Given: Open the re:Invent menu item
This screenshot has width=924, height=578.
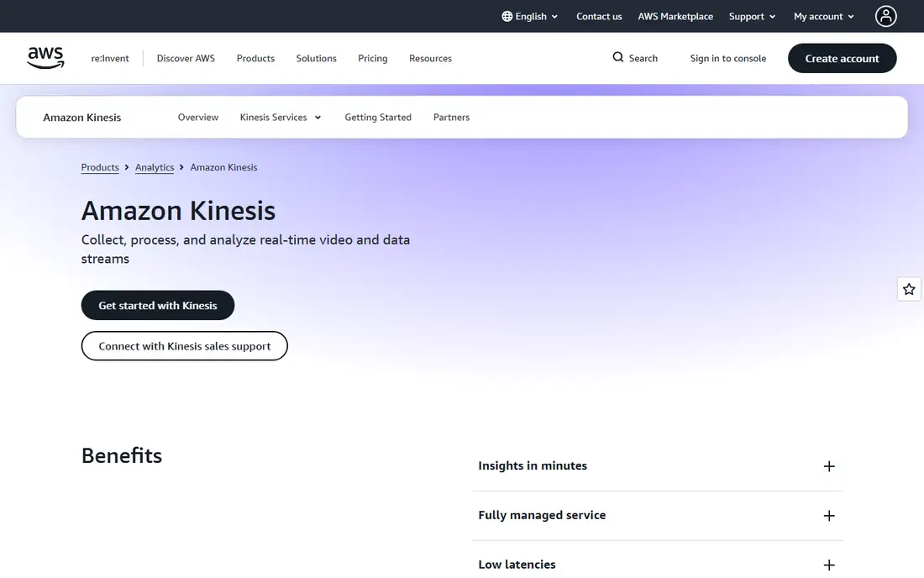Looking at the screenshot, I should tap(109, 58).
